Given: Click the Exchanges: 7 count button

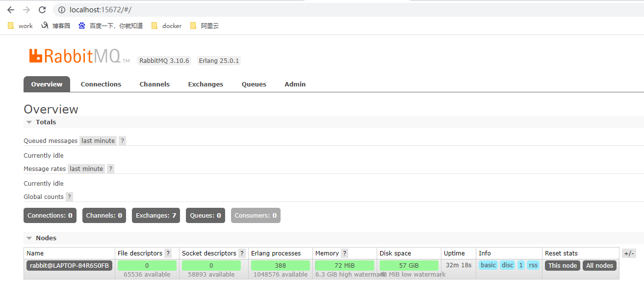Looking at the screenshot, I should coord(156,215).
